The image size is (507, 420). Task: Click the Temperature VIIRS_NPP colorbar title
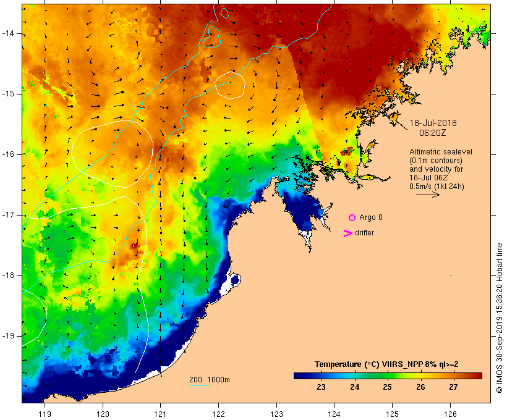coord(386,364)
